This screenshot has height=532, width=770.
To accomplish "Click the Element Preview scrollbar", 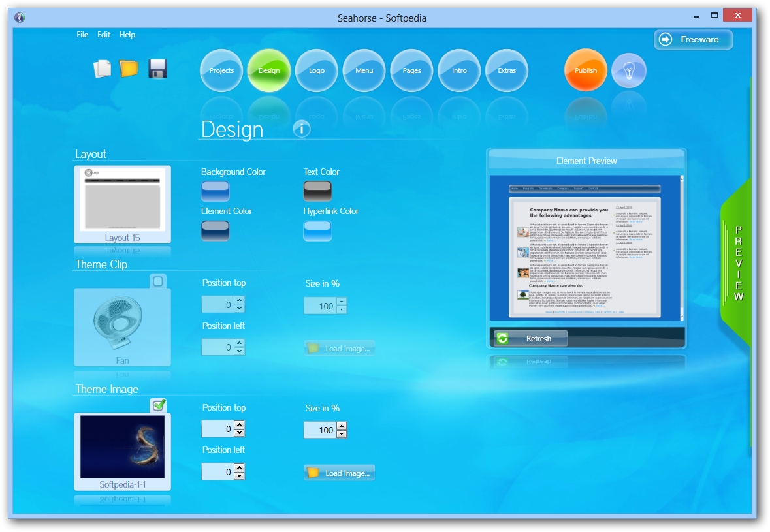I will coord(682,248).
